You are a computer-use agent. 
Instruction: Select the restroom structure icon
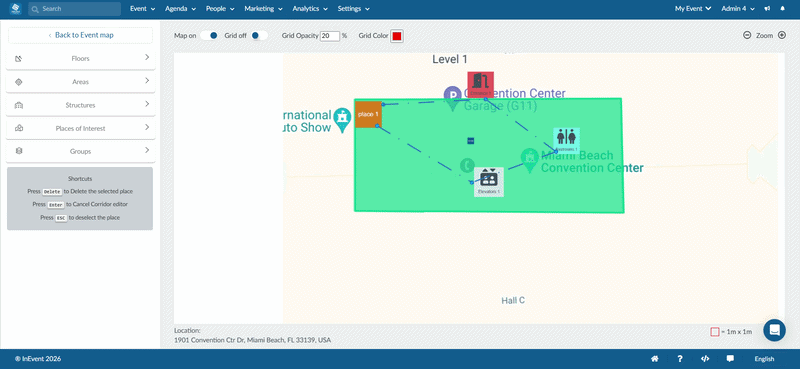click(566, 140)
